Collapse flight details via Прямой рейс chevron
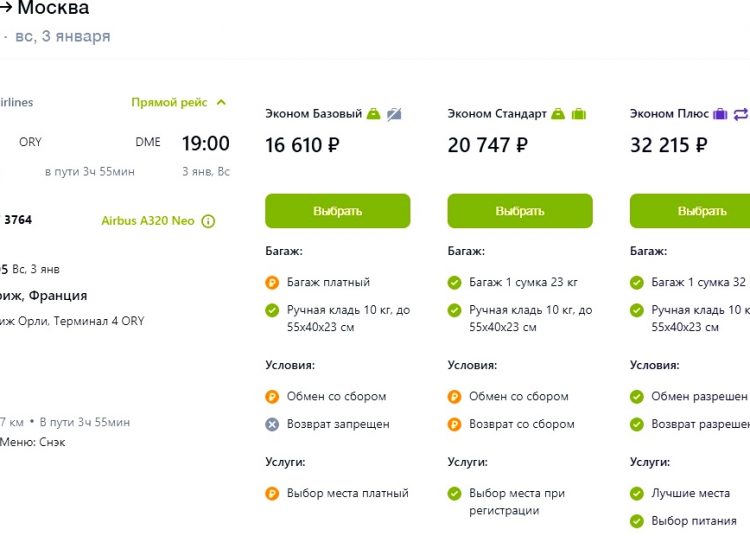Screen dimensions: 750x536 click(x=221, y=102)
